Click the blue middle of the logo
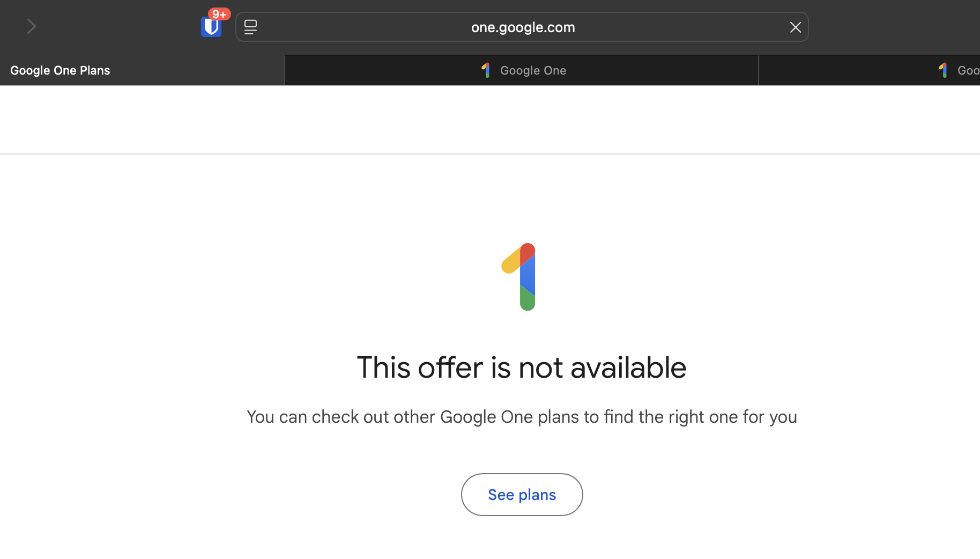The width and height of the screenshot is (980, 559). (x=528, y=276)
